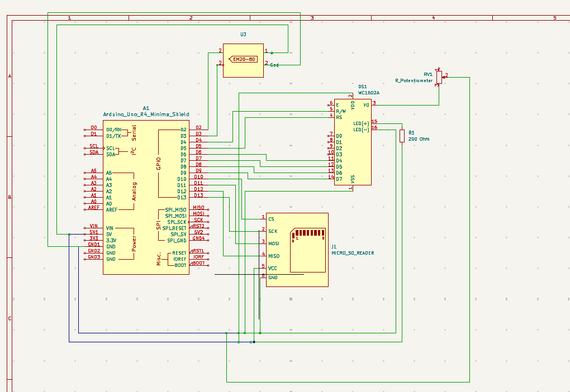Screen dimensions: 570x392
Task: Select the MICRO_SD_READER label
Action: [x=353, y=253]
